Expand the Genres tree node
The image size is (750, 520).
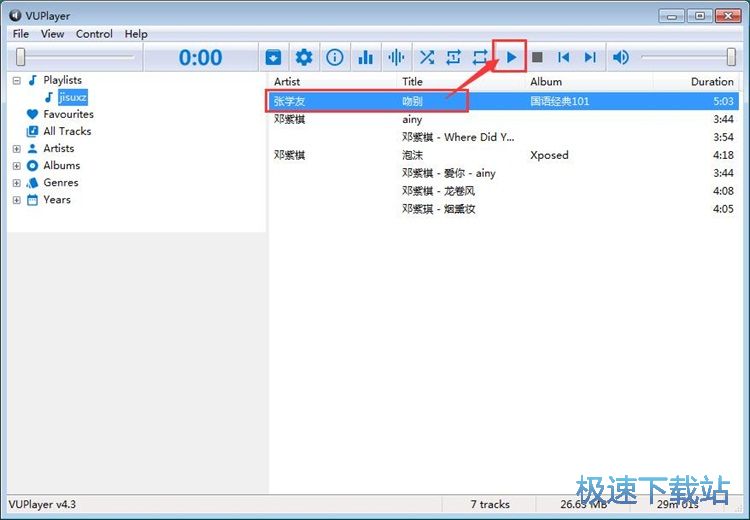pos(17,183)
